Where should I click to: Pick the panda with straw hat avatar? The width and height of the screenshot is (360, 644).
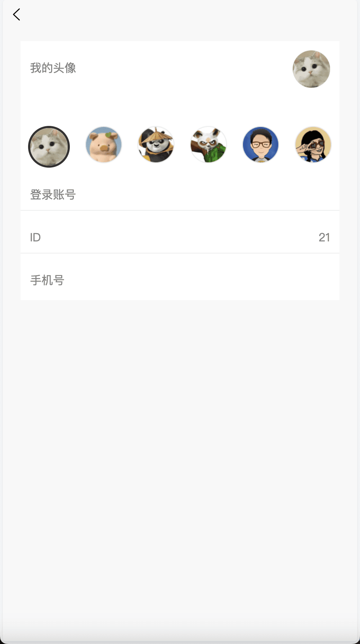(x=156, y=145)
